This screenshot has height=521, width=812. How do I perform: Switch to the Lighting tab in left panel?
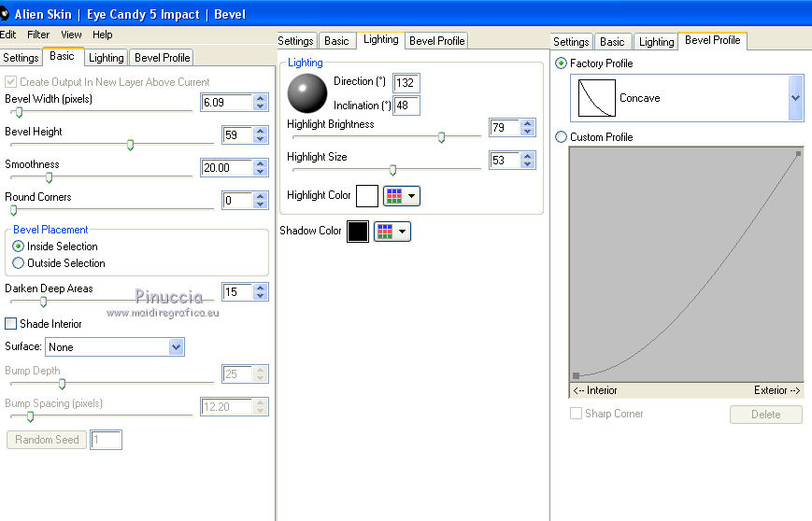[x=107, y=58]
